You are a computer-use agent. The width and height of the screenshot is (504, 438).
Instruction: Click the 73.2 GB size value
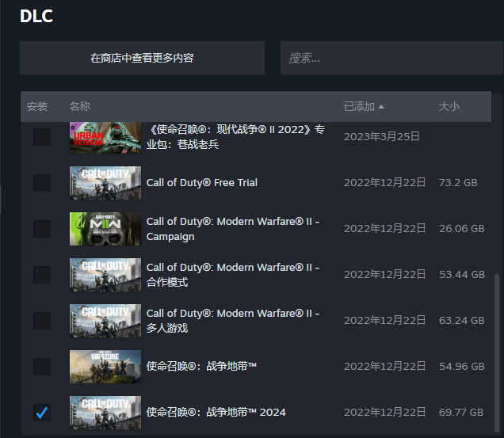tap(458, 182)
